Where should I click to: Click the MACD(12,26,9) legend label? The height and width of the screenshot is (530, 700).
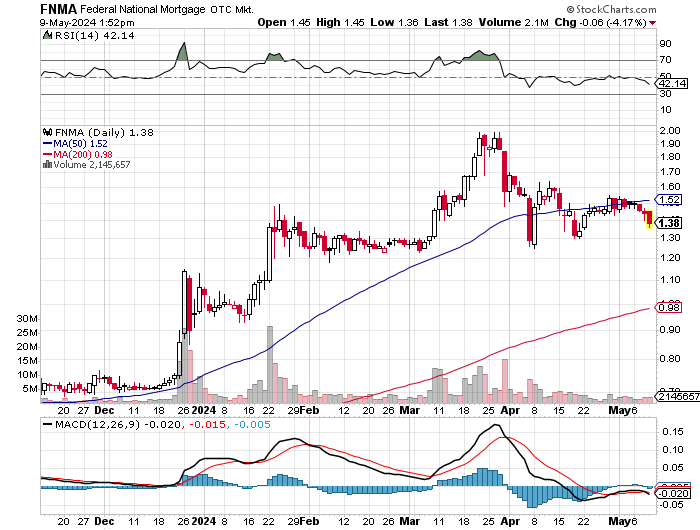[97, 424]
